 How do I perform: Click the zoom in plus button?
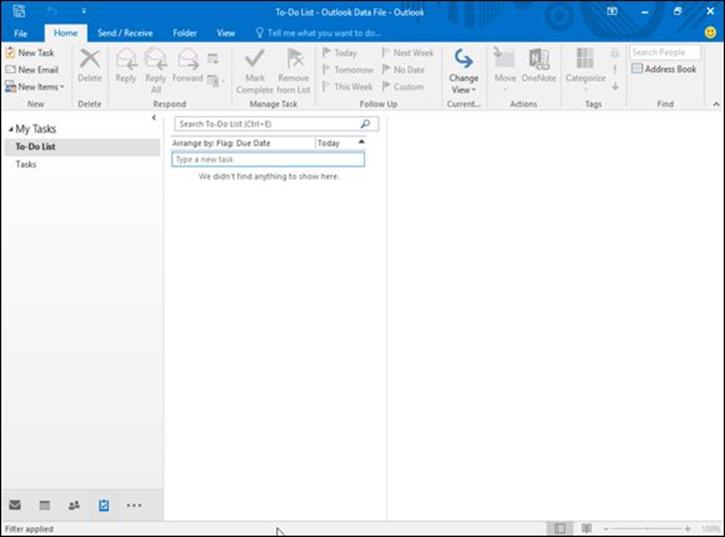click(688, 529)
